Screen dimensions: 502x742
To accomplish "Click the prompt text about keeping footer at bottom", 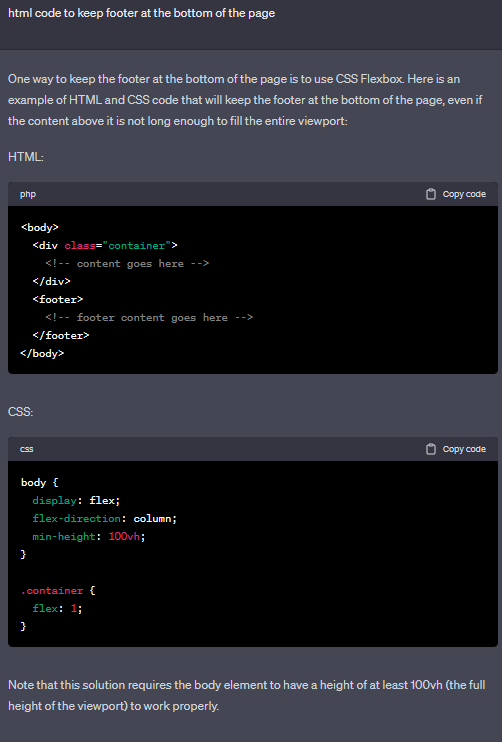I will click(x=141, y=13).
